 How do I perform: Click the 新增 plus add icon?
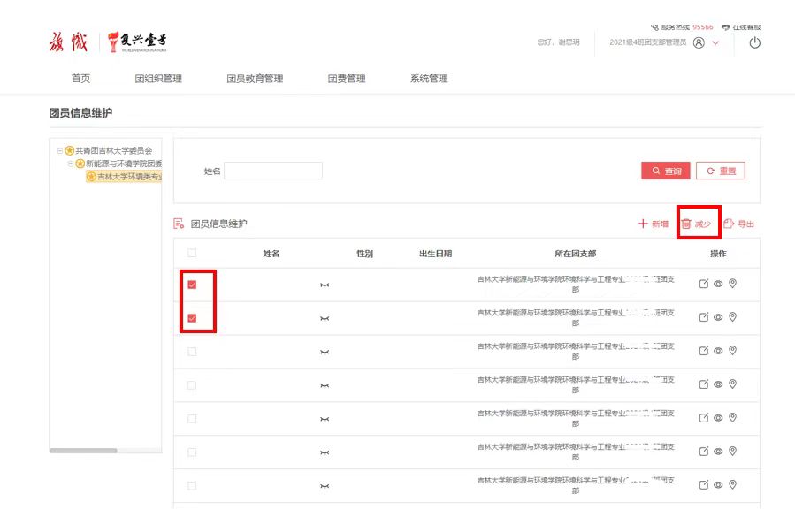tap(643, 224)
